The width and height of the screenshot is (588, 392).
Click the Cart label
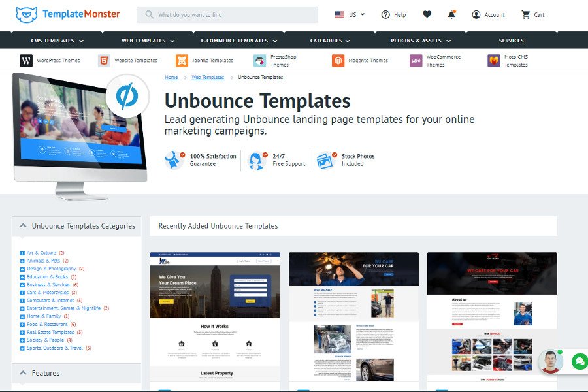coord(539,14)
